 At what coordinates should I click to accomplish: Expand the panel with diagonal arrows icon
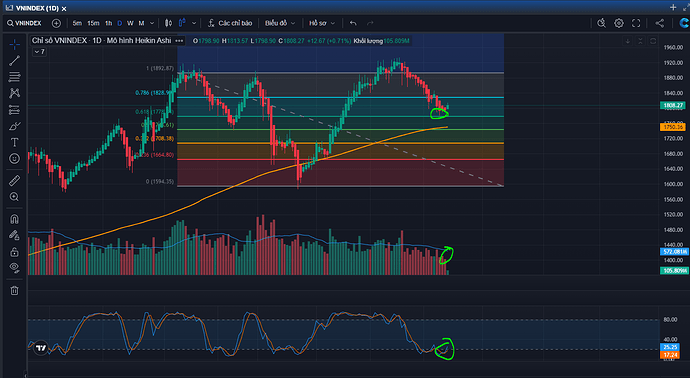686,7
